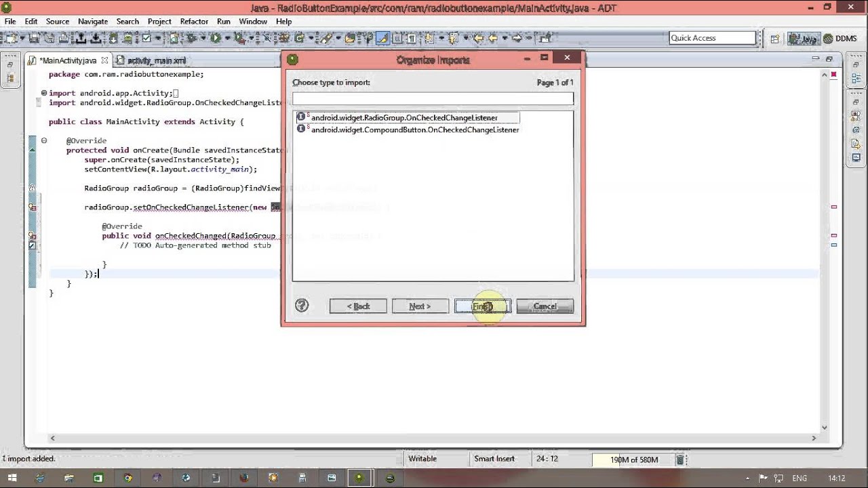Click the Writable status bar entry
The height and width of the screenshot is (488, 868).
tap(422, 459)
